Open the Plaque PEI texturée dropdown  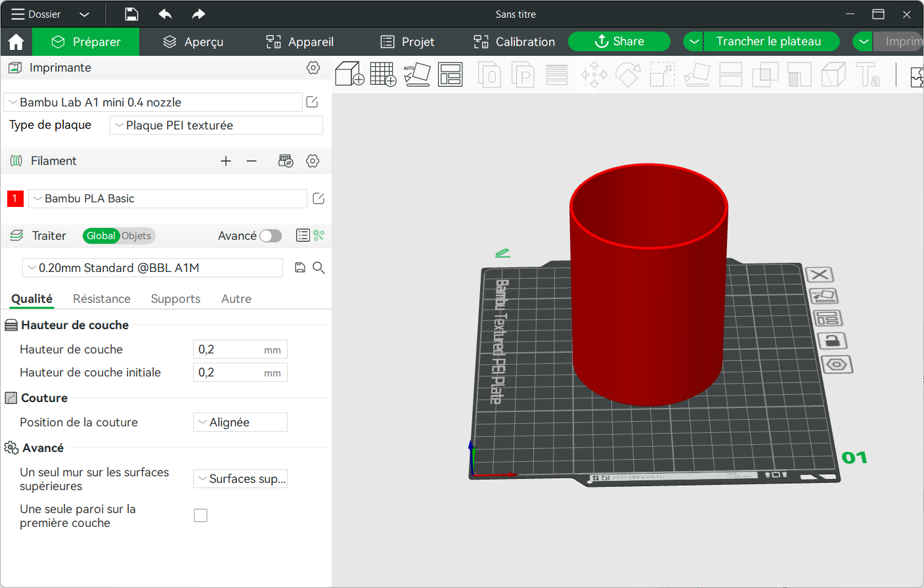[216, 125]
